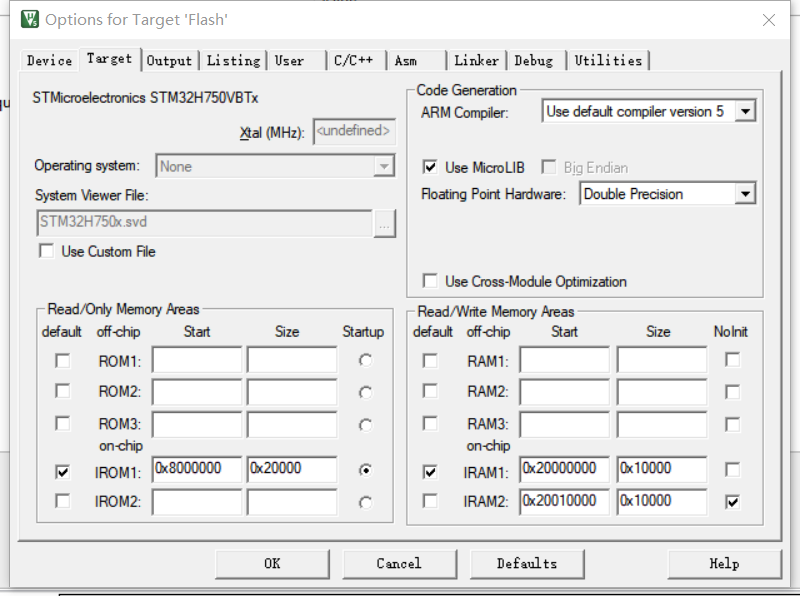Enable Use Cross-Module Optimization checkbox
The height and width of the screenshot is (596, 800).
click(430, 281)
